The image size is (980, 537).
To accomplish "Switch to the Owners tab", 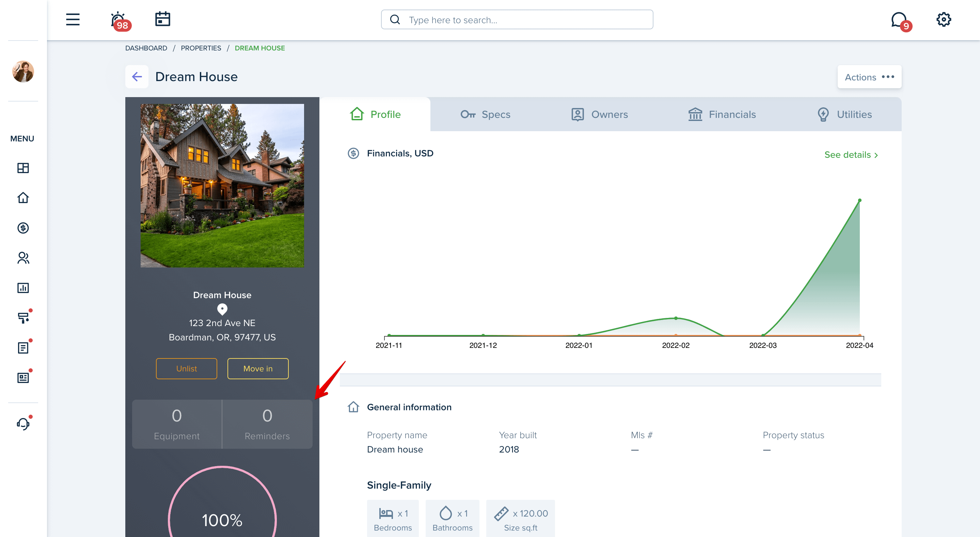I will point(600,114).
